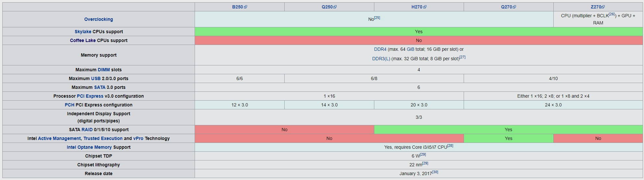Viewport: 644px width, 180px height.
Task: Click the Trusted Execution link
Action: point(103,138)
